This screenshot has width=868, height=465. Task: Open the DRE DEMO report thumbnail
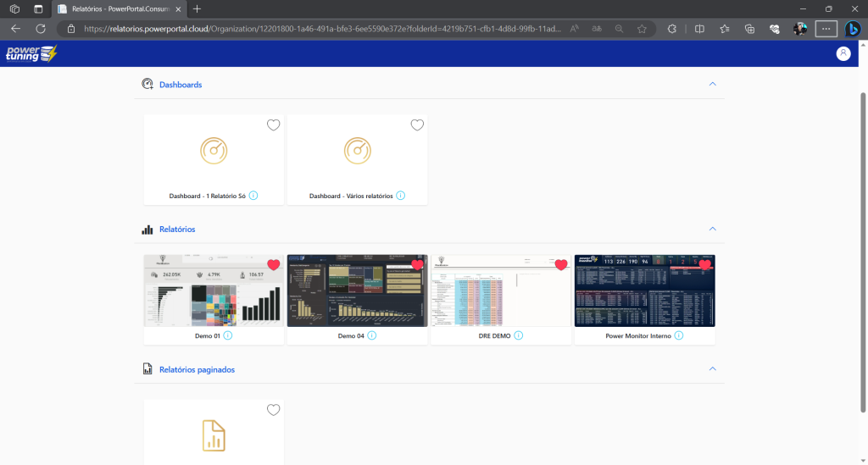point(501,291)
